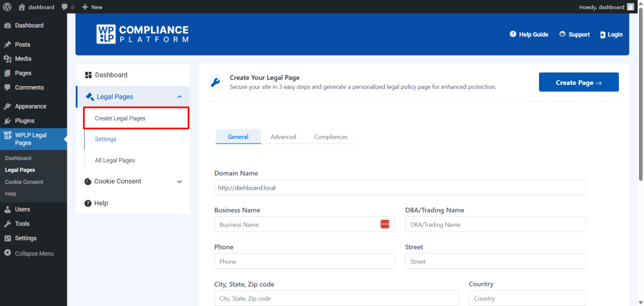The image size is (644, 306).
Task: Open Help in WPLP WP submenu
Action: coord(11,194)
